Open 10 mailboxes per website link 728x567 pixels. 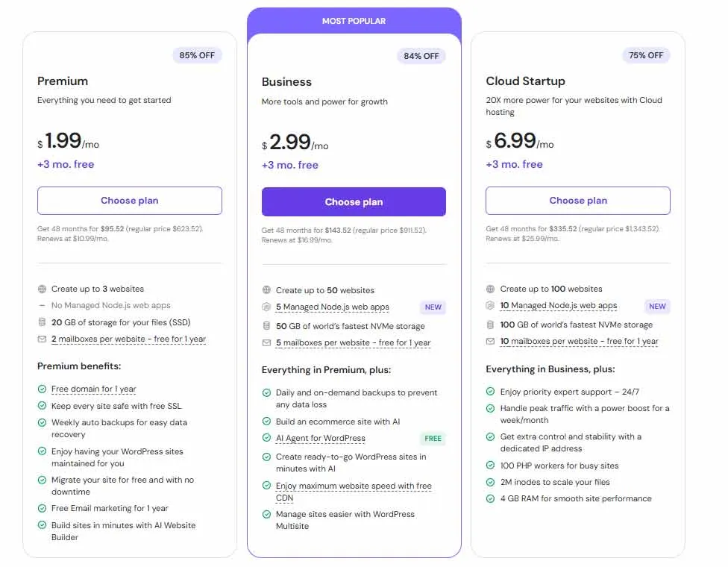click(x=580, y=341)
